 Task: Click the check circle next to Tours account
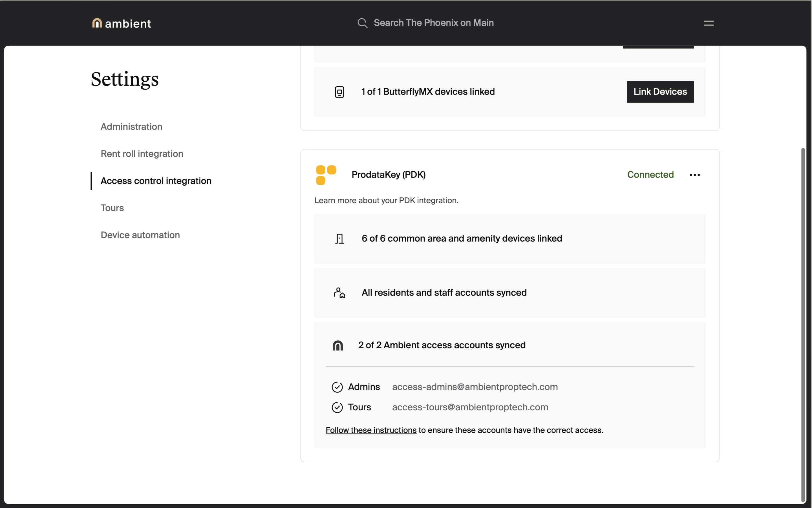tap(337, 408)
